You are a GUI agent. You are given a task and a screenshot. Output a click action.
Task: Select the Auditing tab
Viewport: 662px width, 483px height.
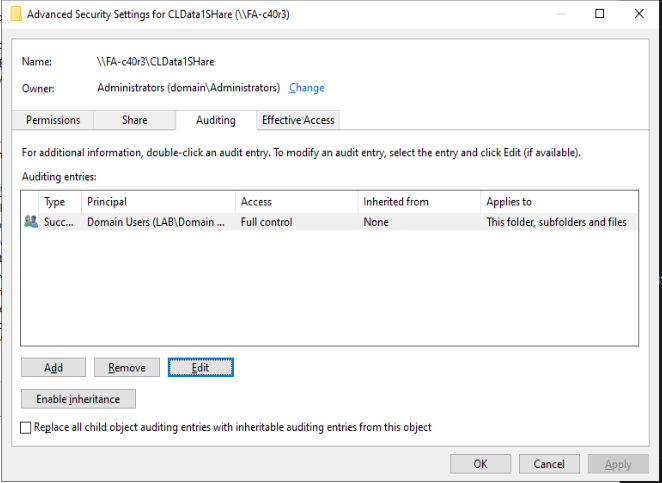(x=215, y=120)
